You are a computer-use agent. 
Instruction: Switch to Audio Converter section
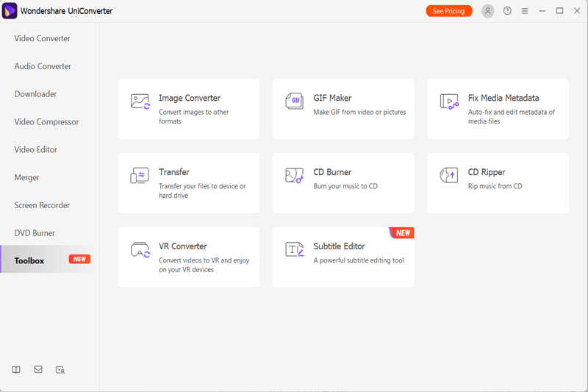pos(49,66)
